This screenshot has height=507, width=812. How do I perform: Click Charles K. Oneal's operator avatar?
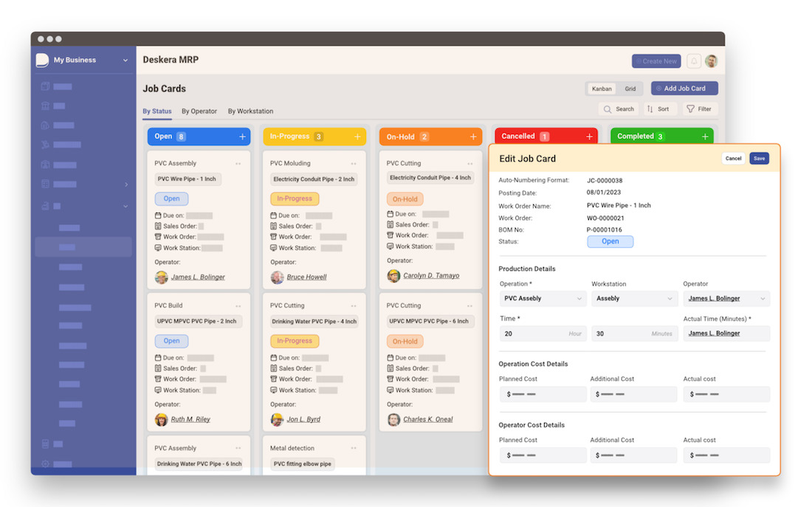click(x=393, y=419)
